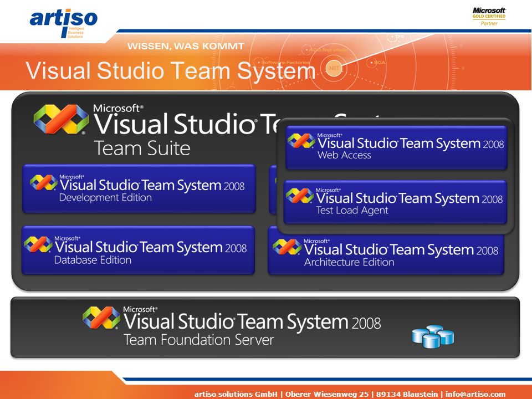Click the logo icon on Web Access card
The width and height of the screenshot is (532, 399).
pyautogui.click(x=301, y=141)
